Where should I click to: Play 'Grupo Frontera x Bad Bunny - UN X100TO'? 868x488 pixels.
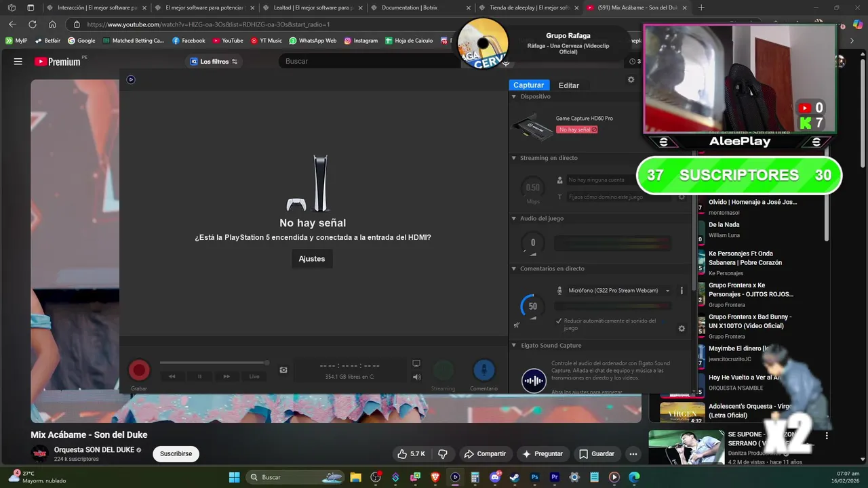click(x=750, y=321)
